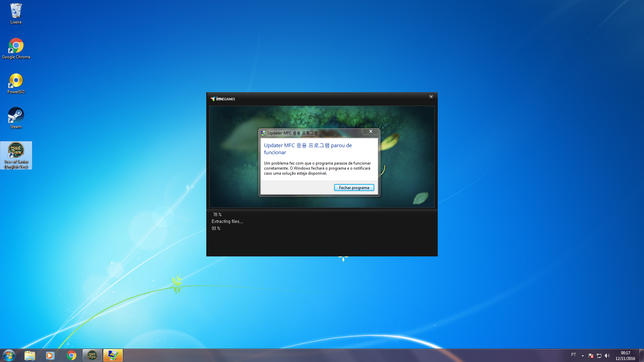644x362 pixels.
Task: Switch to the error report taskbar item
Action: click(x=113, y=355)
